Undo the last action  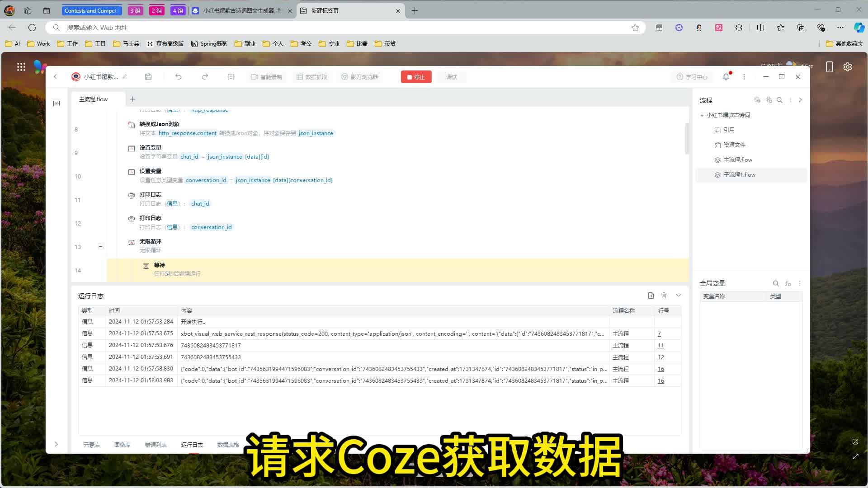pos(179,77)
